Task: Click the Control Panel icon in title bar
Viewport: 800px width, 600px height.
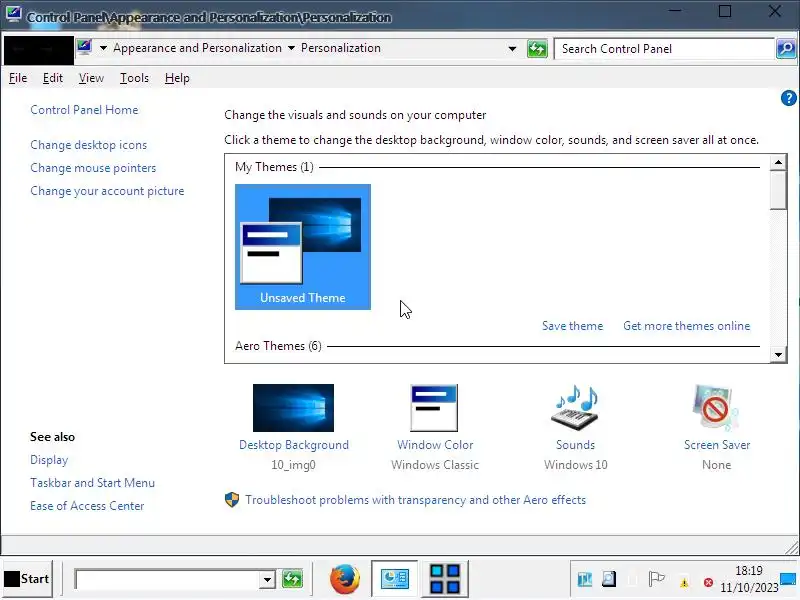Action: (13, 14)
